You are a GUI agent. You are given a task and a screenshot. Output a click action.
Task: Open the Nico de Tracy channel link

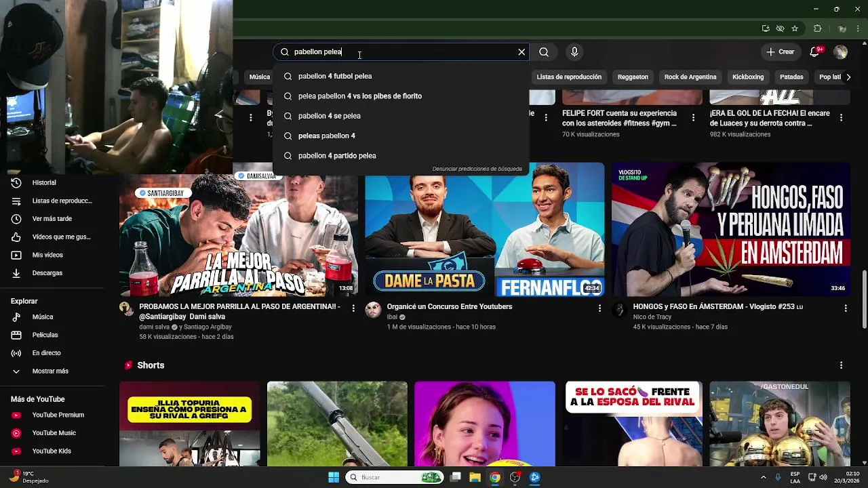click(x=652, y=317)
